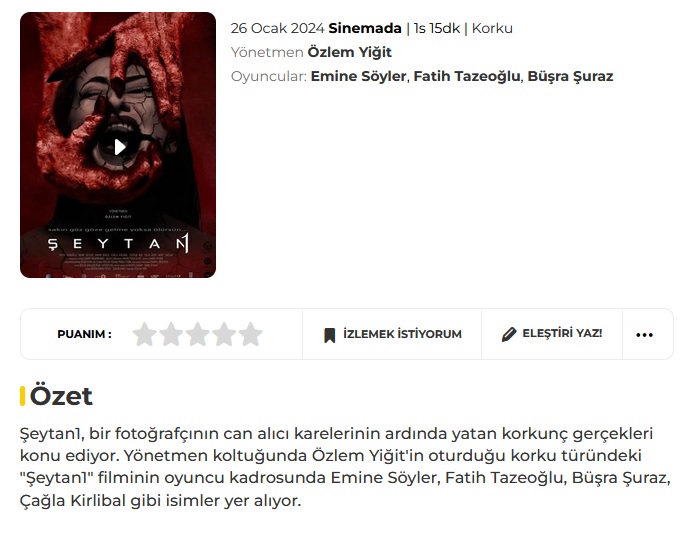Rate the film five stars
The height and width of the screenshot is (533, 690).
[251, 334]
